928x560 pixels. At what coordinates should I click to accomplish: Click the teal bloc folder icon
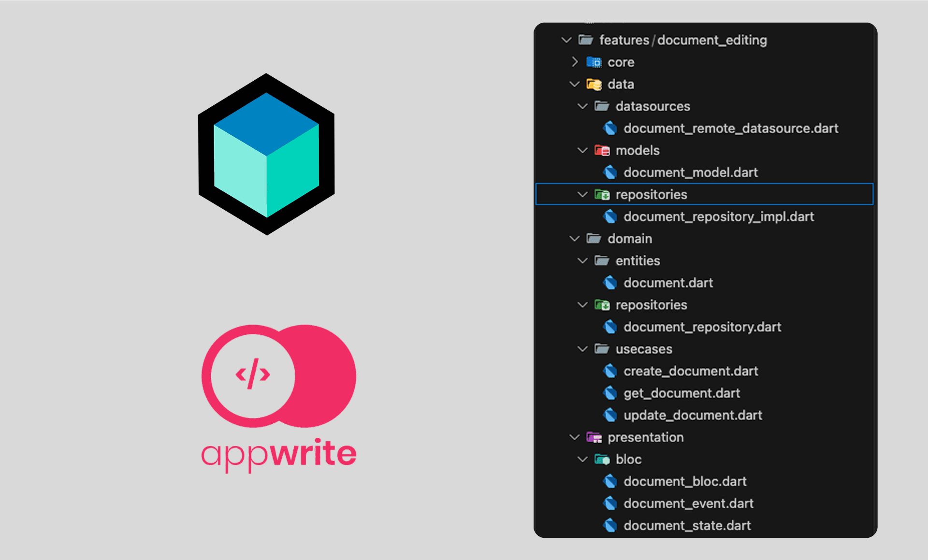pyautogui.click(x=602, y=459)
